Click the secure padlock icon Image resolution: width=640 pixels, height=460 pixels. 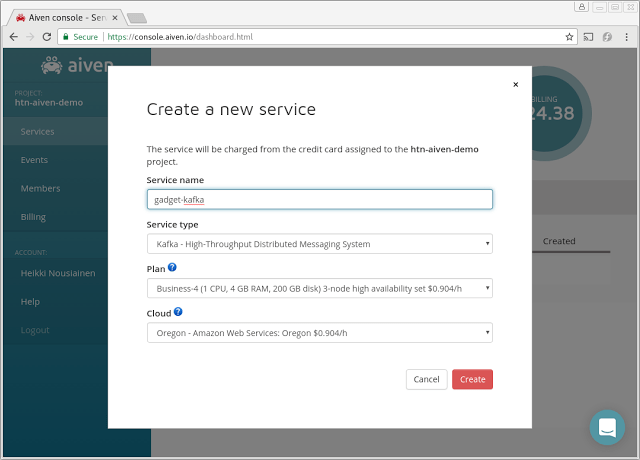[65, 37]
